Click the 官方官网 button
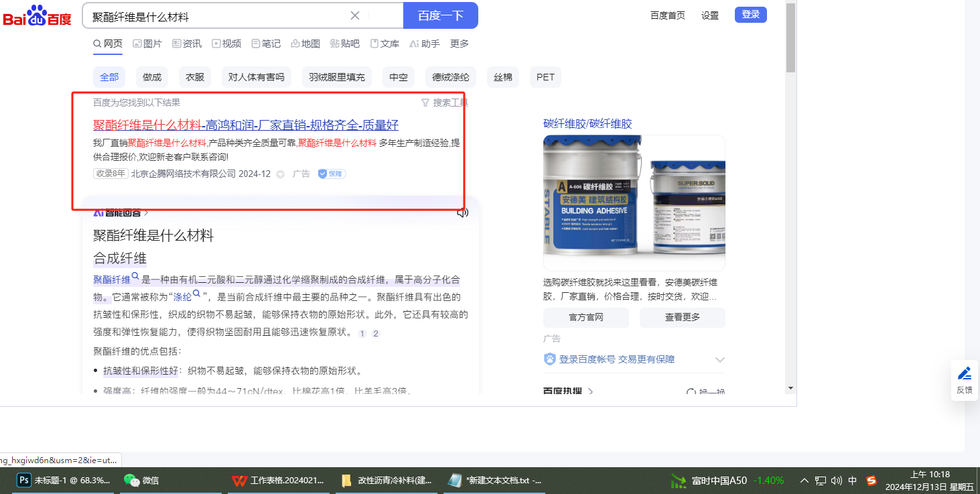The image size is (980, 494). click(586, 318)
